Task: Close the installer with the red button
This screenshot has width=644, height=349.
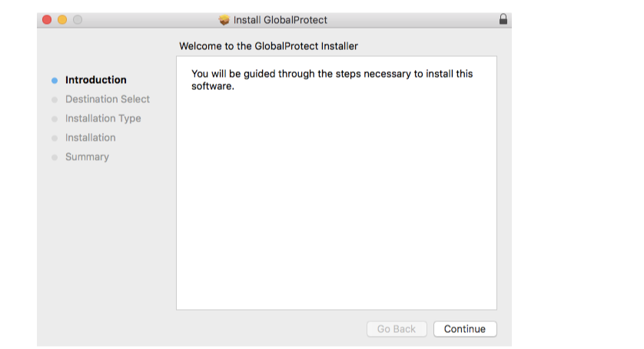Action: pyautogui.click(x=47, y=20)
